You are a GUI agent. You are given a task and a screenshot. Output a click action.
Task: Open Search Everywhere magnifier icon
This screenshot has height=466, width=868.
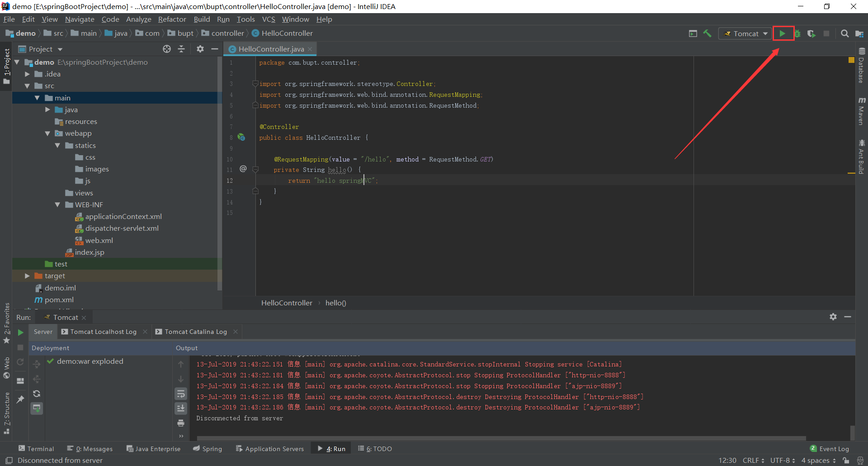(844, 33)
